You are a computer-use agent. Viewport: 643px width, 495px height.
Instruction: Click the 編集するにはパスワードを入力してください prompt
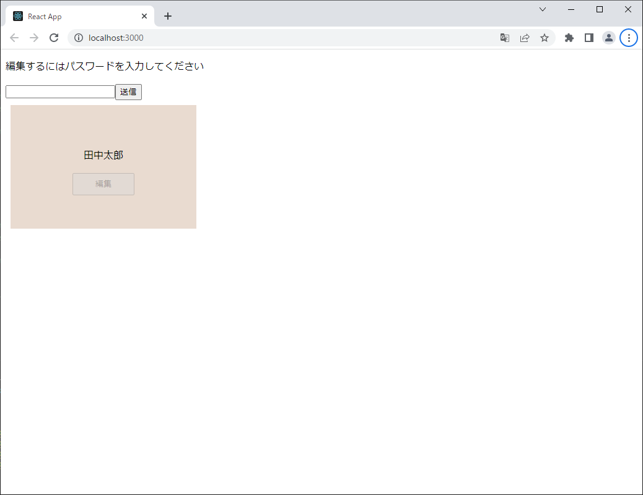(105, 66)
